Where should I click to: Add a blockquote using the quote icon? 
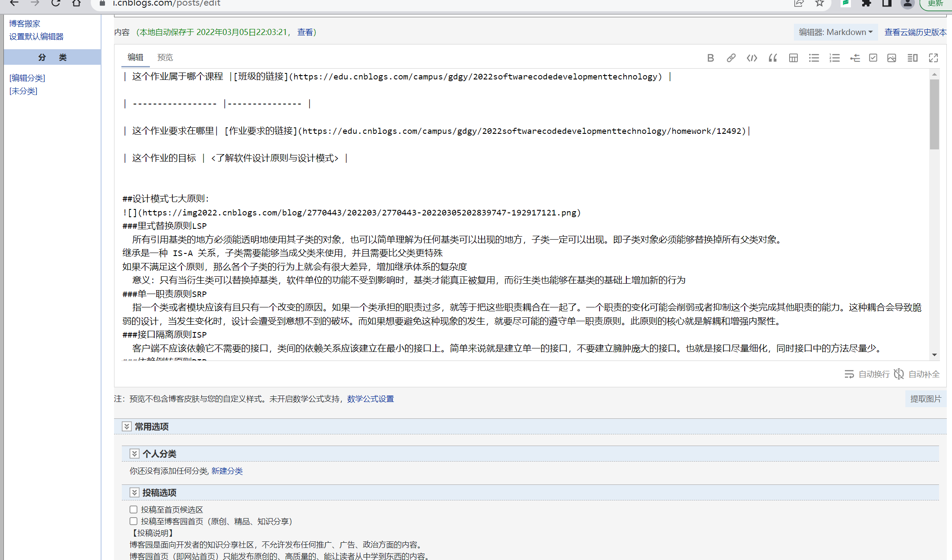pos(773,58)
